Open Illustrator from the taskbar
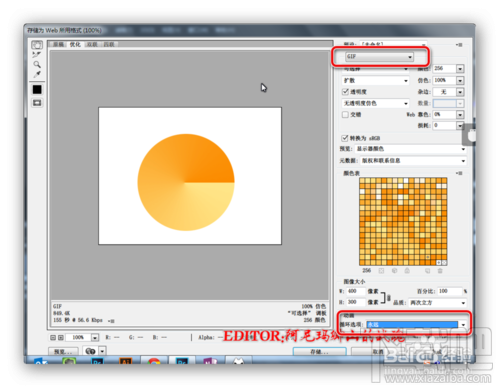This screenshot has height=388, width=500. pos(126,360)
